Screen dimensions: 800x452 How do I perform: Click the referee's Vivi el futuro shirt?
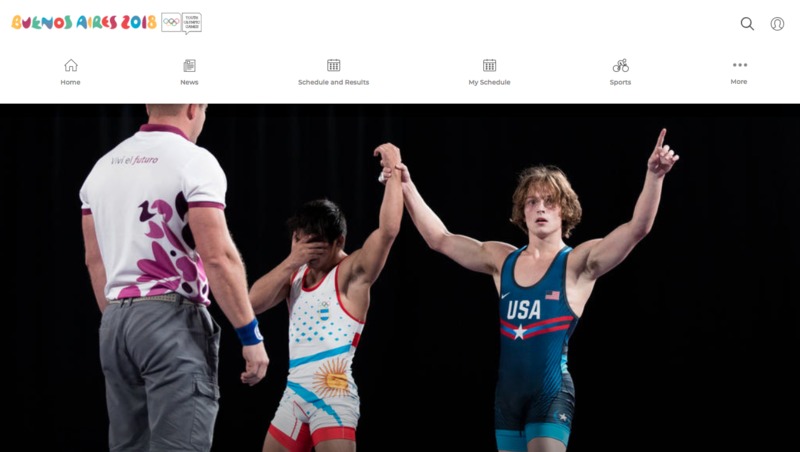[153, 214]
